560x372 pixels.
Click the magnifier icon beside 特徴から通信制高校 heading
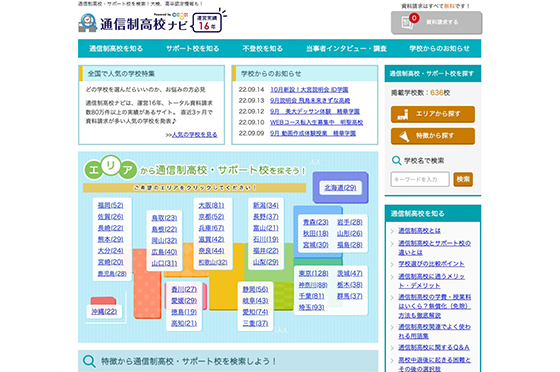(89, 361)
